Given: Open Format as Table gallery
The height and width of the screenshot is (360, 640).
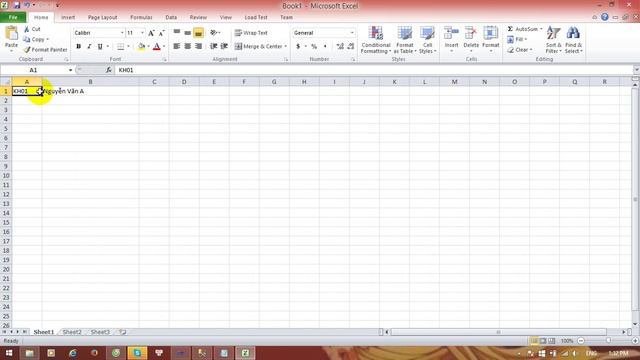Looking at the screenshot, I should [x=404, y=40].
